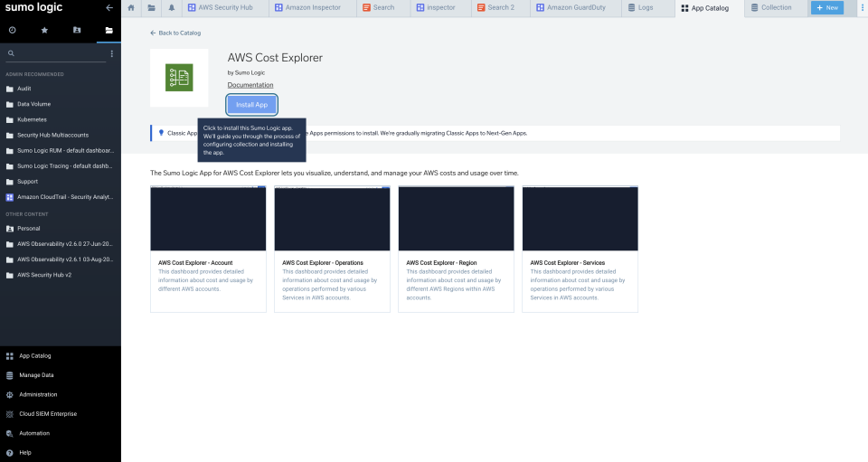Screen dimensions: 868x462
Task: Click the Manage Data icon
Action: click(9, 375)
